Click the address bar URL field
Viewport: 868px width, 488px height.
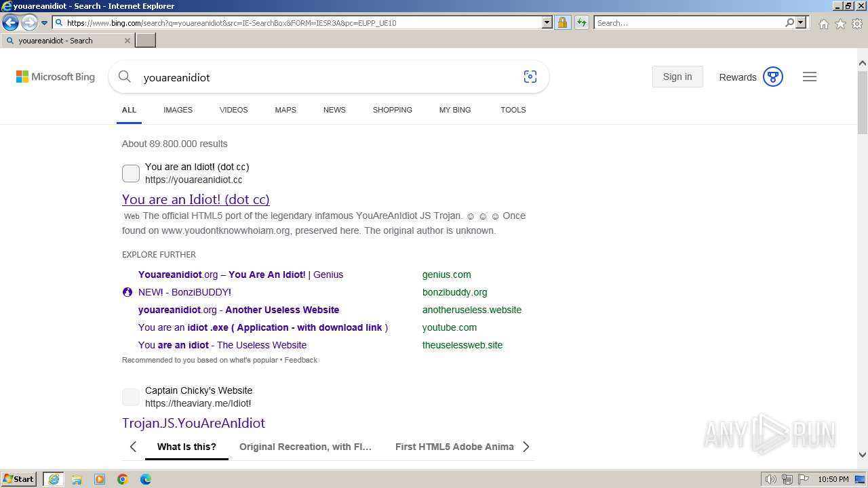[x=298, y=22]
